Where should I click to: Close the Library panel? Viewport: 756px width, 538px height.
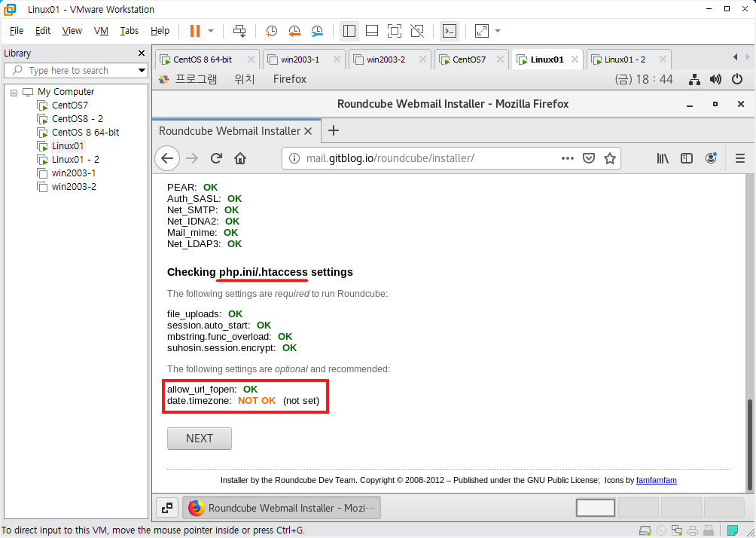pos(142,53)
